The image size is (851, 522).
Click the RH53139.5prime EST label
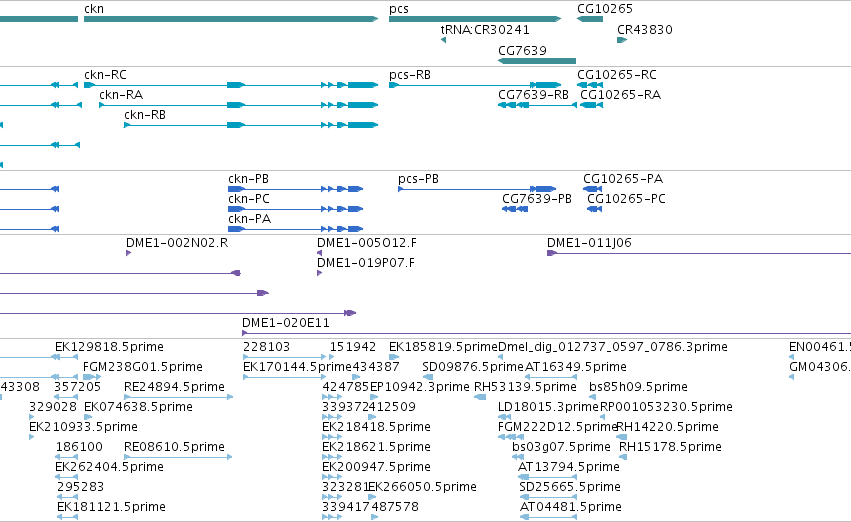pyautogui.click(x=525, y=386)
